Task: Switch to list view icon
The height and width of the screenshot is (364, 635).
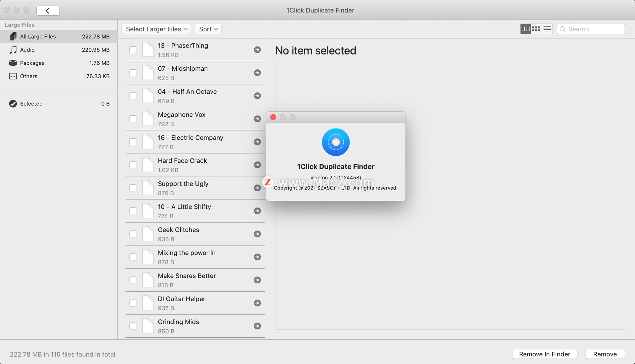Action: point(547,29)
